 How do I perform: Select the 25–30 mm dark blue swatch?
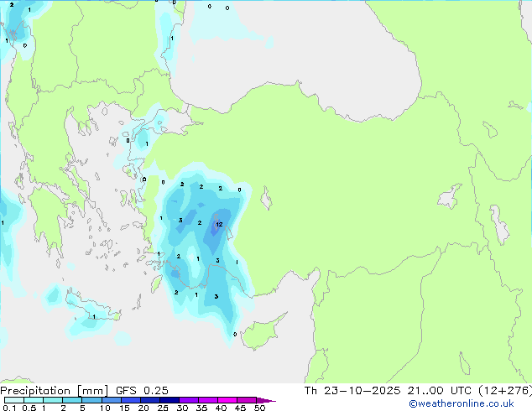pos(169,400)
